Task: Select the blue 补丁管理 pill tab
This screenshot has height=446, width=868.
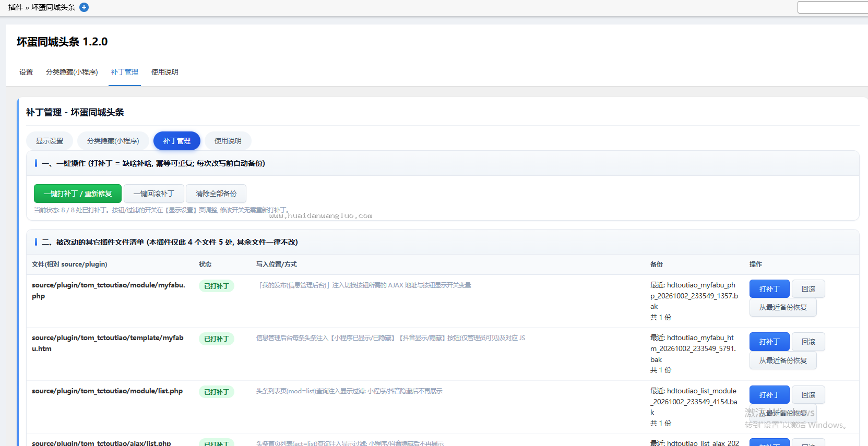Action: pos(177,141)
